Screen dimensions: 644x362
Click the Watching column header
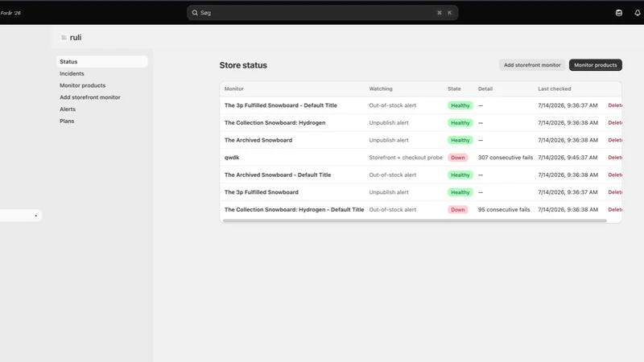[380, 88]
